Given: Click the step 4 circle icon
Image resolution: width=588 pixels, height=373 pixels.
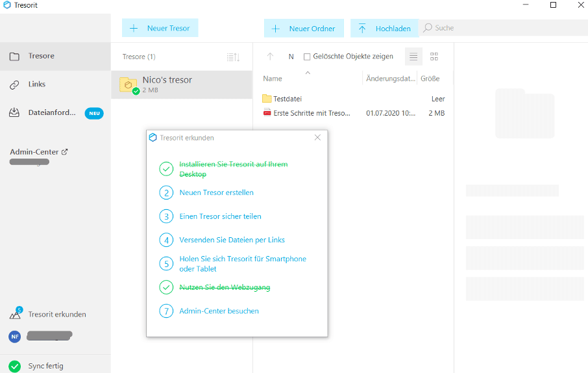Looking at the screenshot, I should pos(166,240).
